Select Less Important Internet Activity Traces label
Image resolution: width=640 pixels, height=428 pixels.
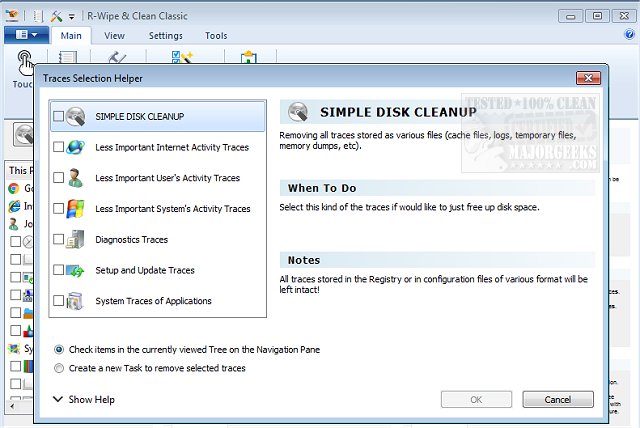172,147
